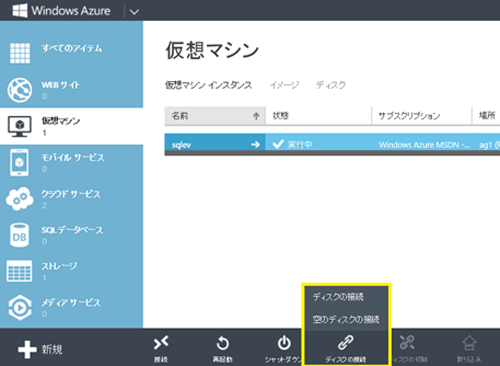500x366 pixels.
Task: Open すべてのアイテム grid icon
Action: click(x=20, y=53)
